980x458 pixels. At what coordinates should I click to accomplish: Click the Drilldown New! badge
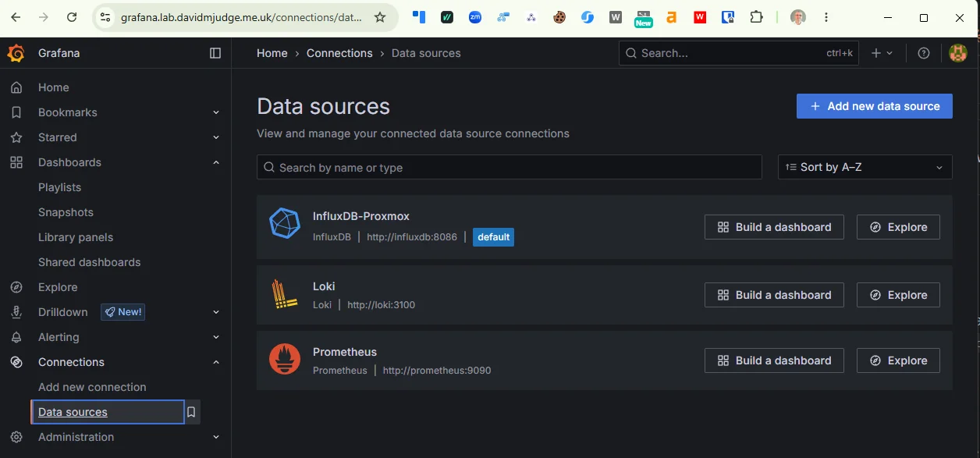123,312
